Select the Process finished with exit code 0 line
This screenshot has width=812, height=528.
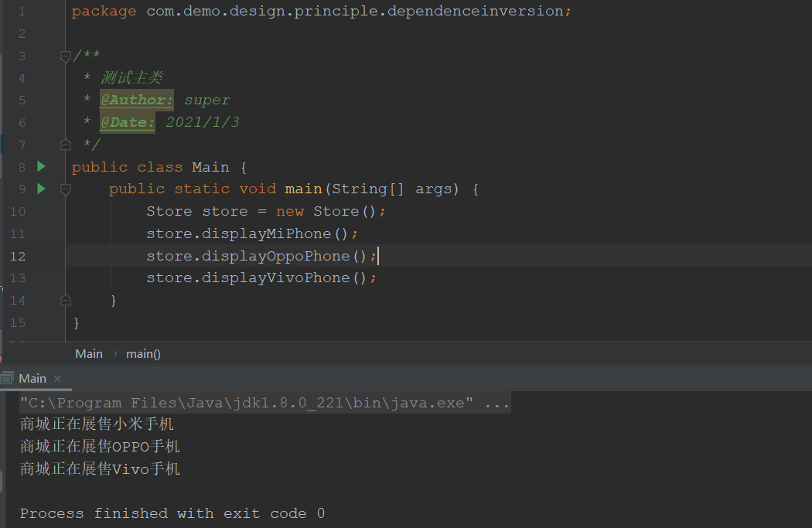pos(172,513)
